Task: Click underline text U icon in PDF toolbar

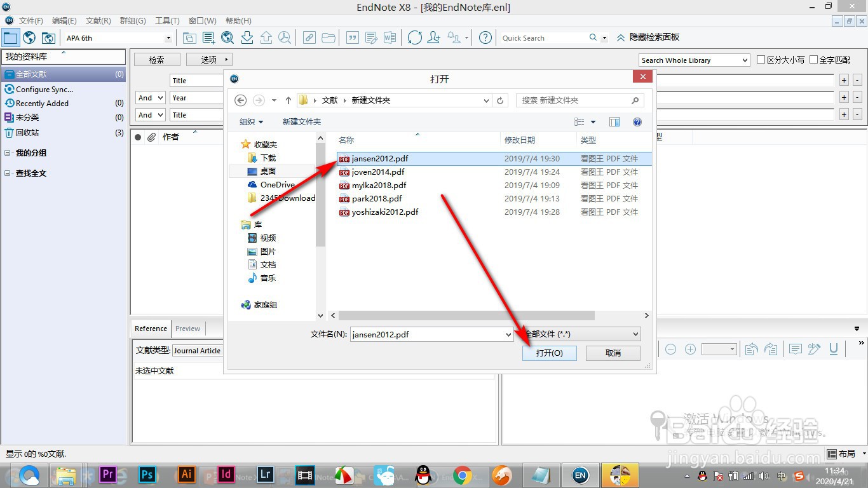Action: click(834, 349)
